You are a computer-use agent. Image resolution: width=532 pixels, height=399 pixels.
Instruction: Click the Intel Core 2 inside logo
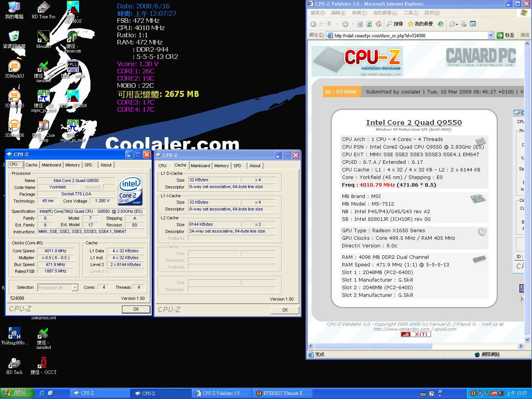130,190
